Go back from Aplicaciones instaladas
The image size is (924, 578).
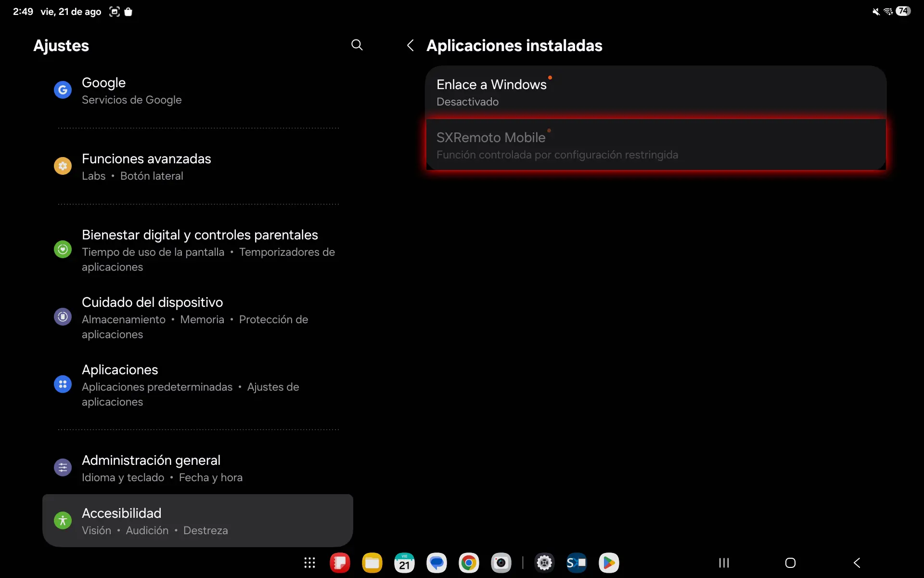pos(410,45)
